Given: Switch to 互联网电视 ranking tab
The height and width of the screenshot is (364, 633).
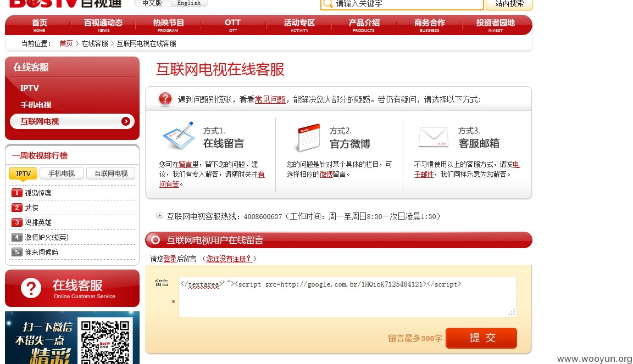Looking at the screenshot, I should click(x=111, y=173).
